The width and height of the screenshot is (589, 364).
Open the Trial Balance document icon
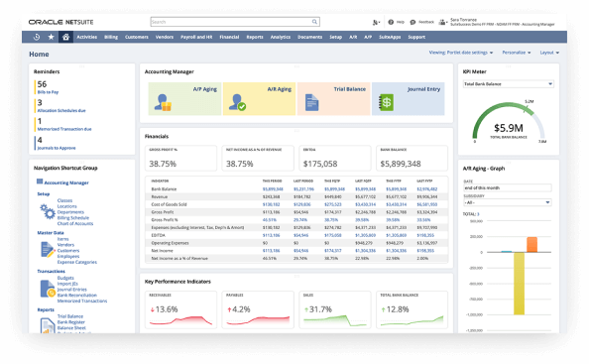pos(311,102)
